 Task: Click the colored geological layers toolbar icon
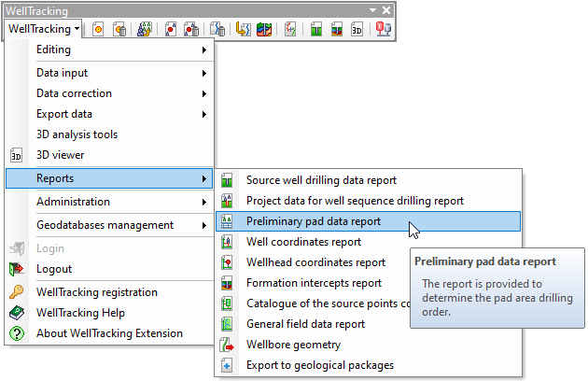coord(264,29)
